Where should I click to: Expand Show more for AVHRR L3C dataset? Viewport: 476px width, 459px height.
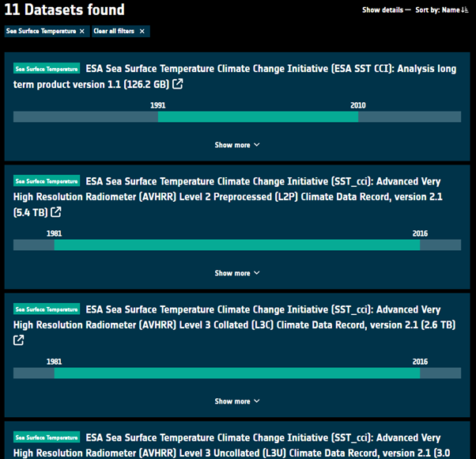click(x=237, y=401)
